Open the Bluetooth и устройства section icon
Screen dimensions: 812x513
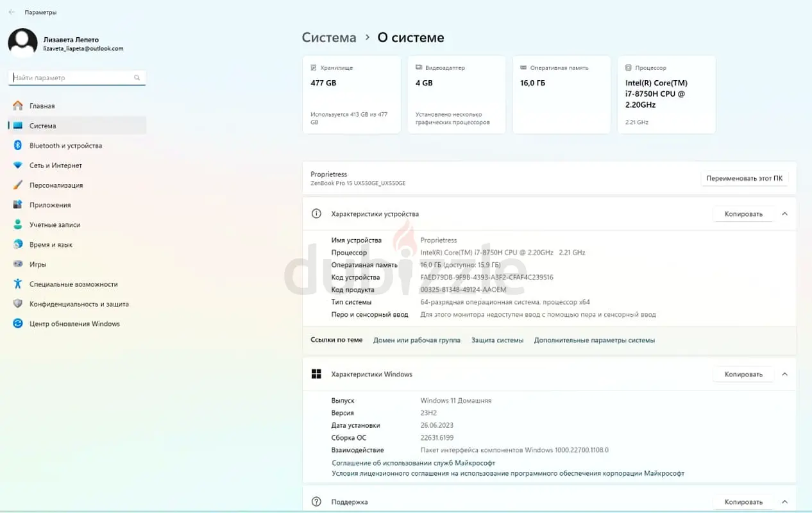(x=18, y=146)
